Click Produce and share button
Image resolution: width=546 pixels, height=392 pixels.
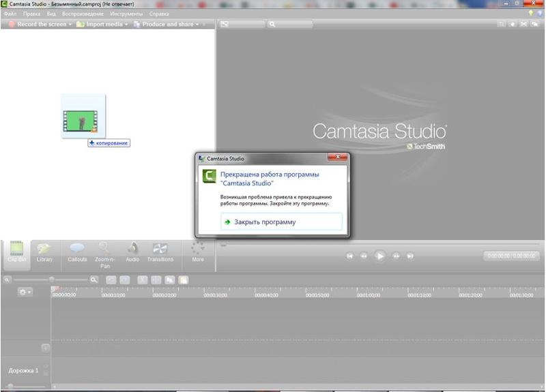(x=164, y=25)
